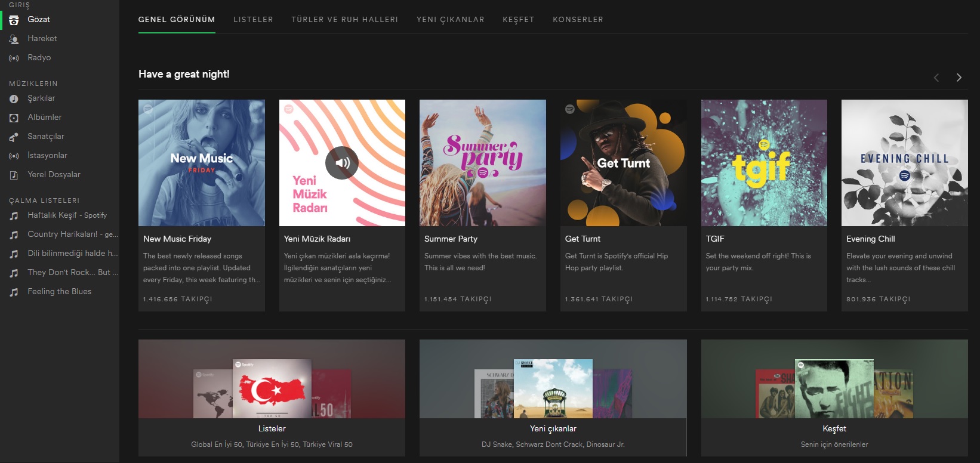The height and width of the screenshot is (463, 980).
Task: Click the 1.151.454 TAKIPÇI follower count
Action: point(458,299)
